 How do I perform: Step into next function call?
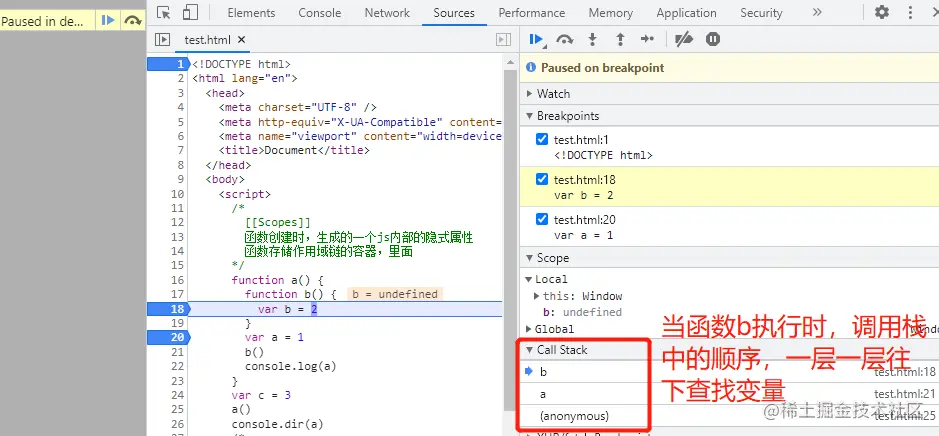[592, 40]
